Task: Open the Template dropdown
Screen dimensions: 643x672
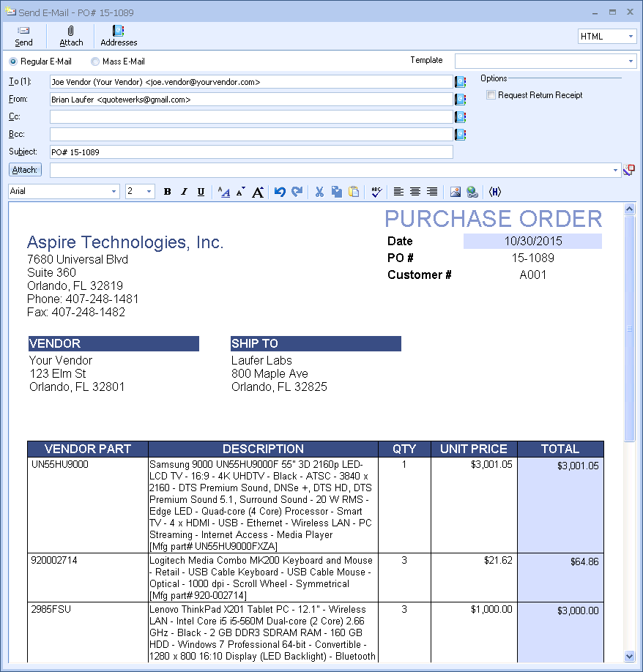Action: pos(631,61)
